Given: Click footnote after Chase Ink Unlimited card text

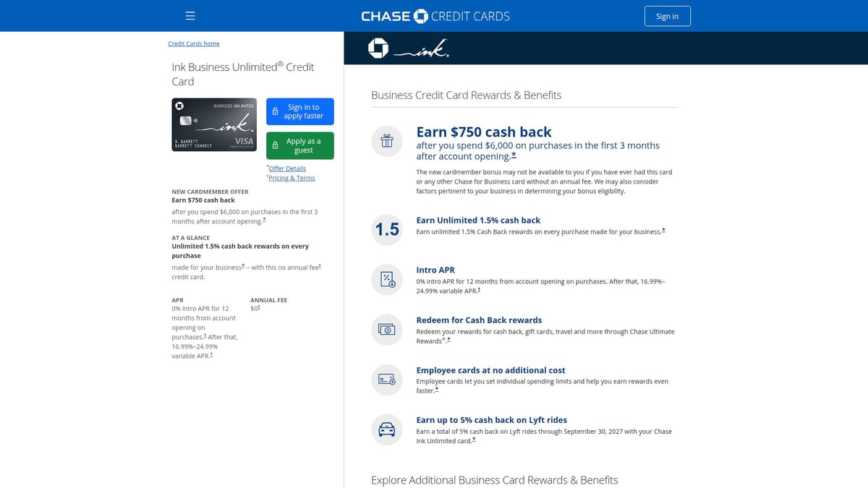Looking at the screenshot, I should (474, 440).
